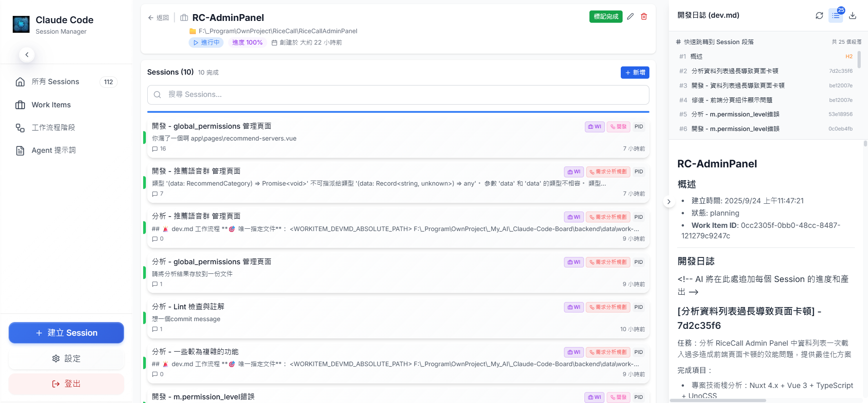Viewport: 868px width, 403px height.
Task: Jump to #5 分析 - m.permission_level錯誤
Action: click(766, 114)
